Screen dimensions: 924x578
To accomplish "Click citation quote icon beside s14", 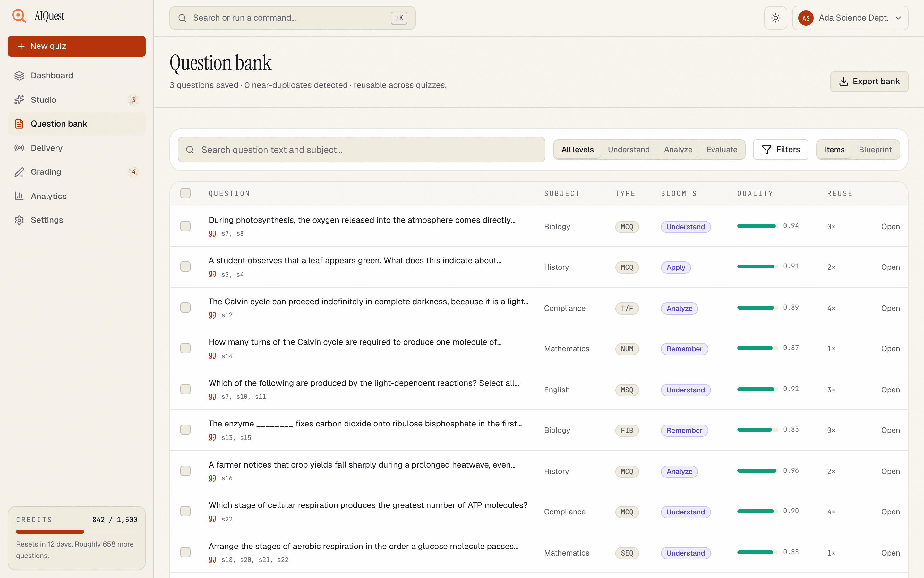I will pyautogui.click(x=212, y=356).
